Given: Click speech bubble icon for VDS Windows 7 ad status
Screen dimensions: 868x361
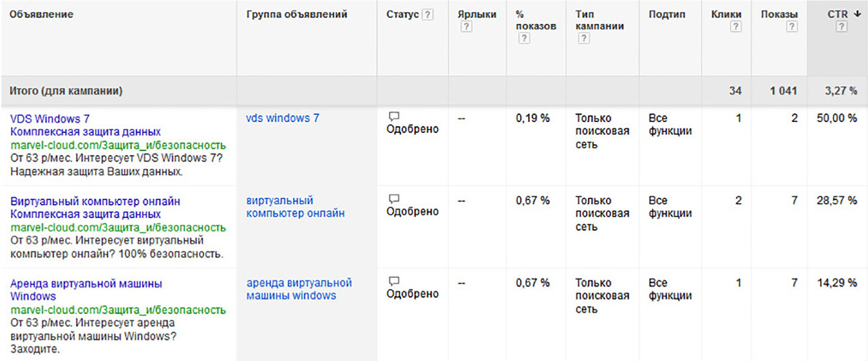Looking at the screenshot, I should coord(394,117).
